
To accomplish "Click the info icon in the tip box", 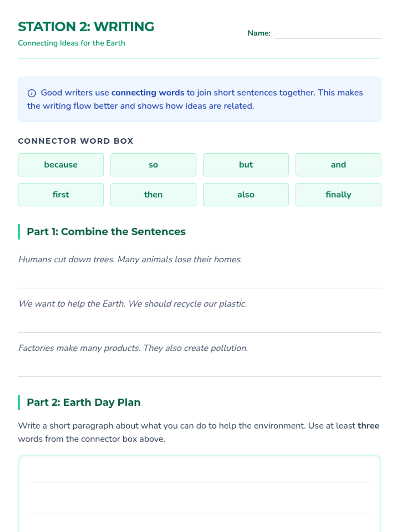I will [32, 93].
